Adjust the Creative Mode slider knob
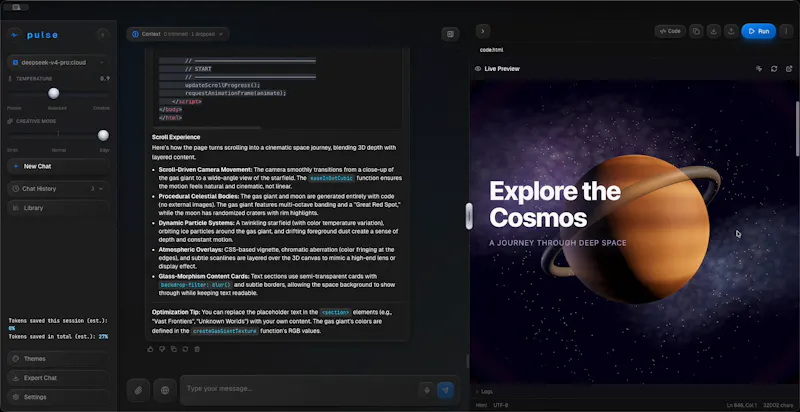The height and width of the screenshot is (412, 800). click(103, 135)
